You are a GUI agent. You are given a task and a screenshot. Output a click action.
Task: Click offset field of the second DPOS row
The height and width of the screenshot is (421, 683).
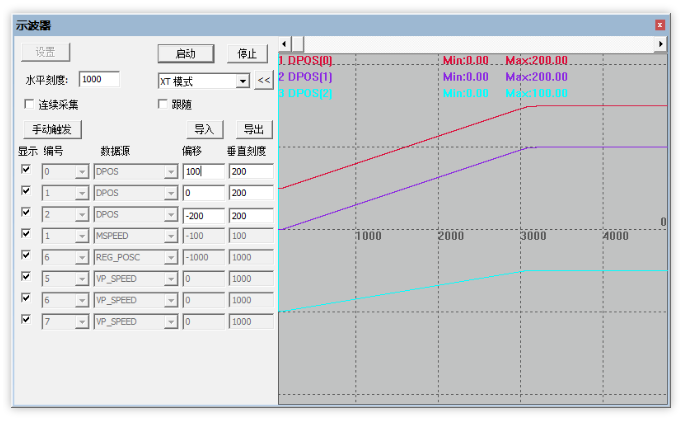[203, 193]
